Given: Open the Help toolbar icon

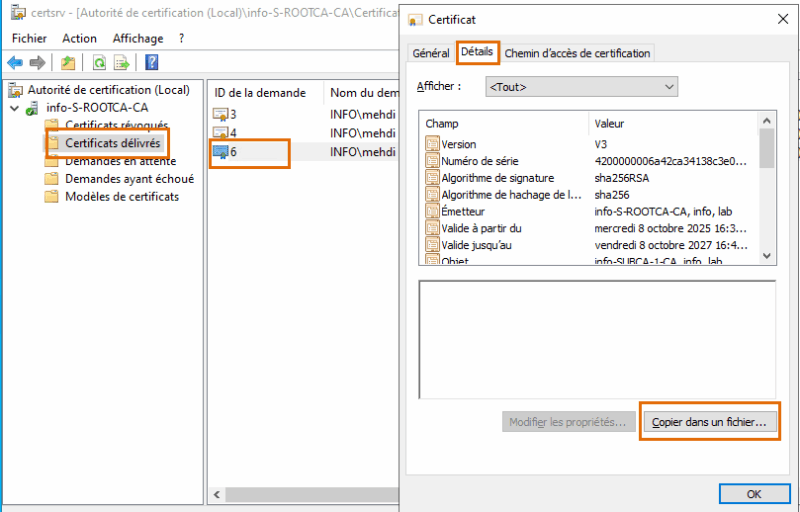Looking at the screenshot, I should click(152, 62).
